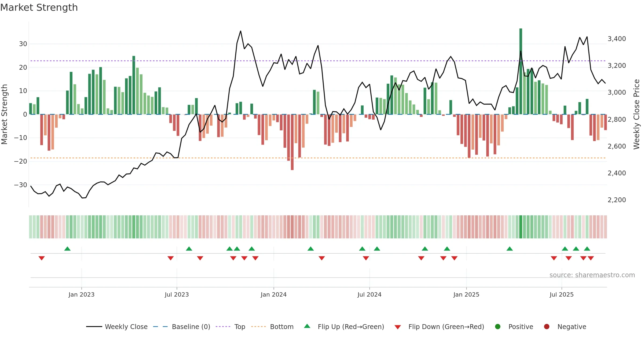
Task: Select the flip-up marker between Jan 2024 and Jul 2024
Action: (x=311, y=249)
